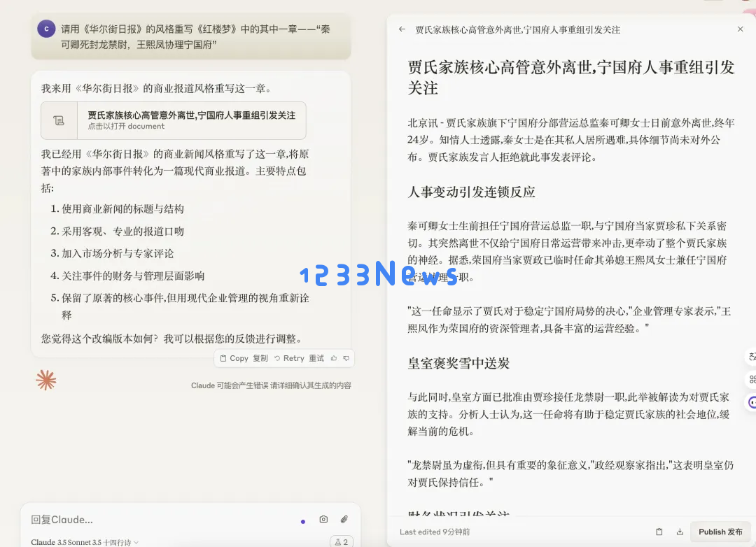This screenshot has height=547, width=756.
Task: Click the orange Claude starburst logo
Action: click(x=45, y=381)
